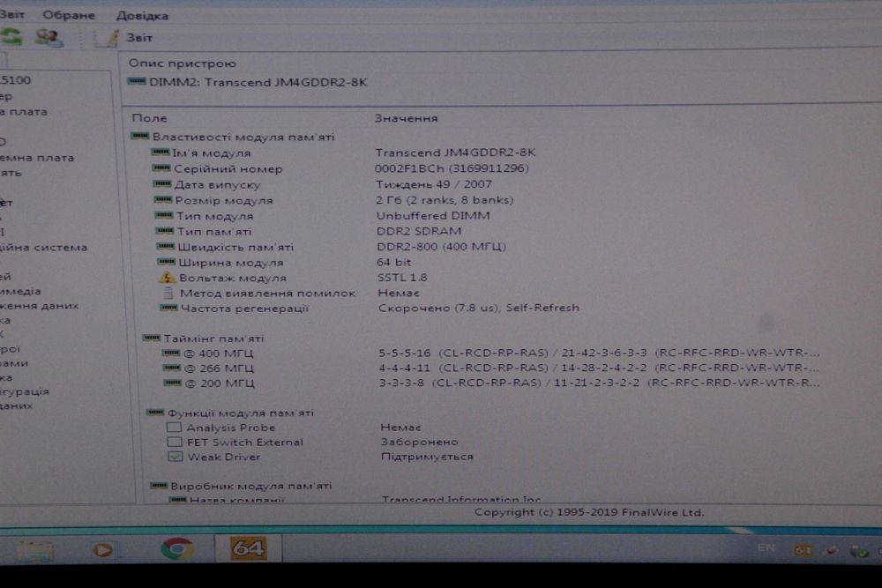
Task: Select the ігурація item in left tree
Action: pos(25,391)
